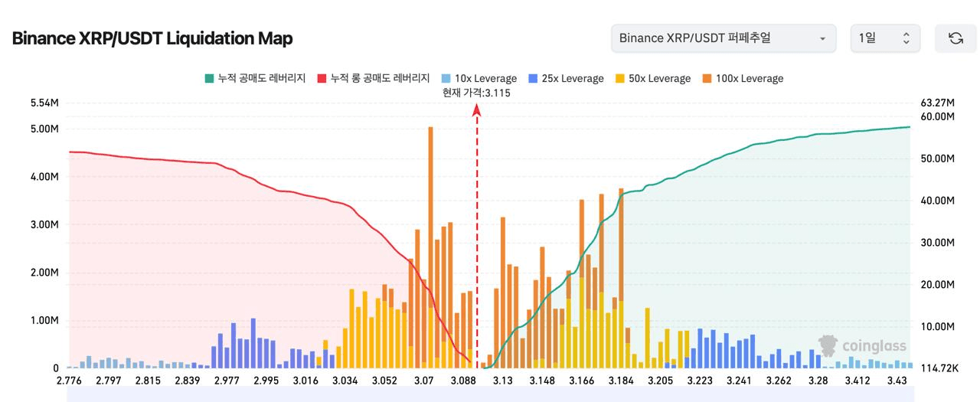
Task: Open the Binance XRP/USDT 퍼페추얼 dropdown
Action: tap(724, 38)
